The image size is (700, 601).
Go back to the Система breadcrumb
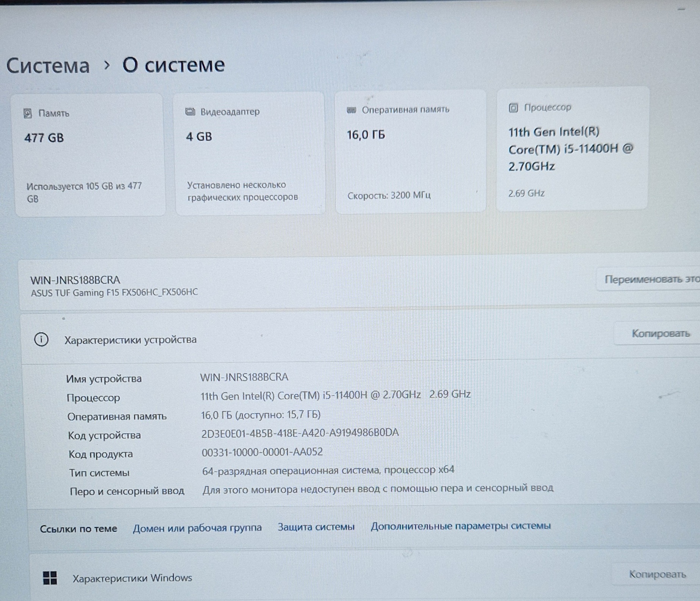tap(48, 66)
